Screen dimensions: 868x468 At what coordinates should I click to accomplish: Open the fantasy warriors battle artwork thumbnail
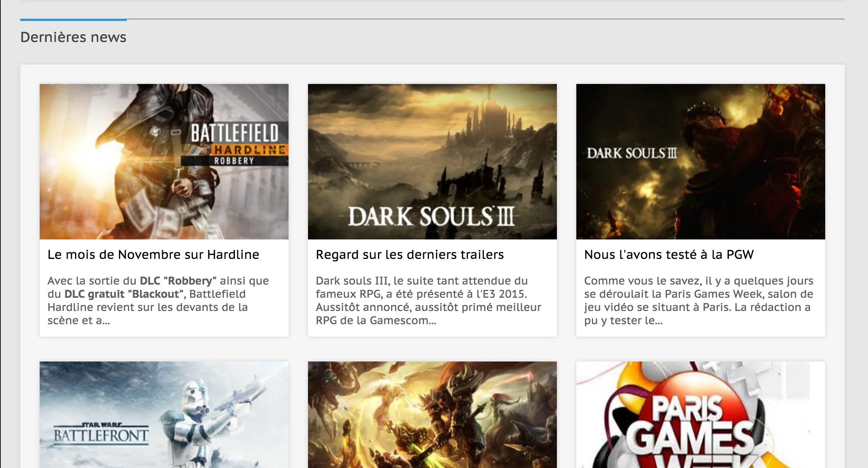(432, 415)
